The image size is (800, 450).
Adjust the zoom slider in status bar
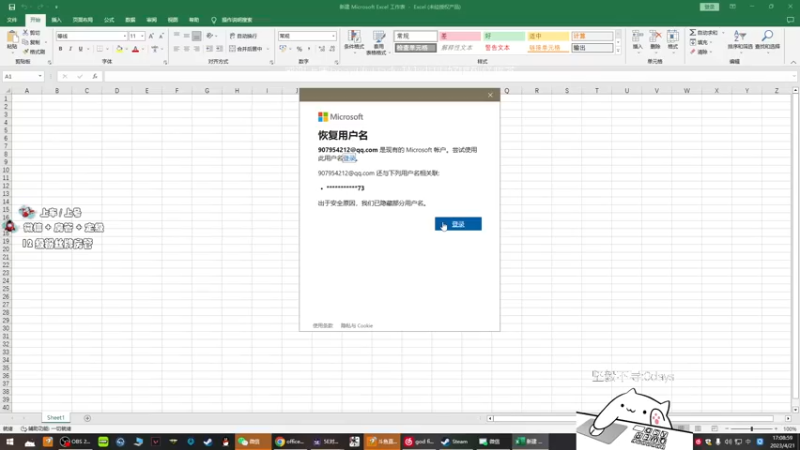click(x=751, y=429)
